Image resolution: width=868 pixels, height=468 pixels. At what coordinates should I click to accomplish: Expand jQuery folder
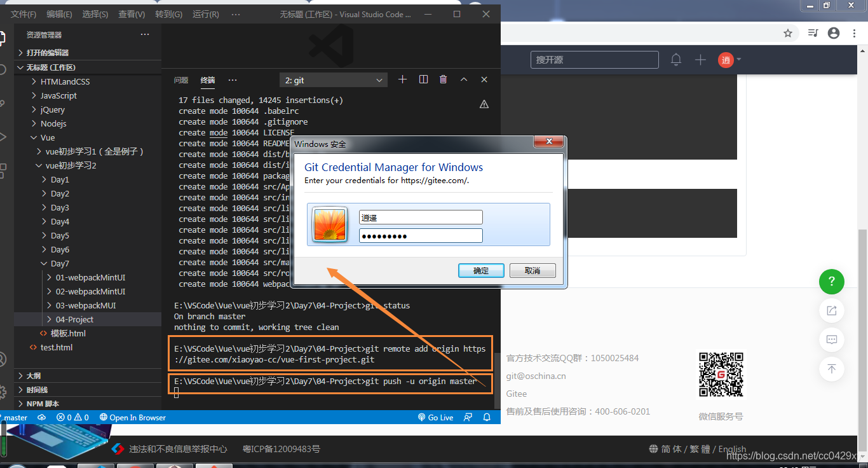pos(88,109)
